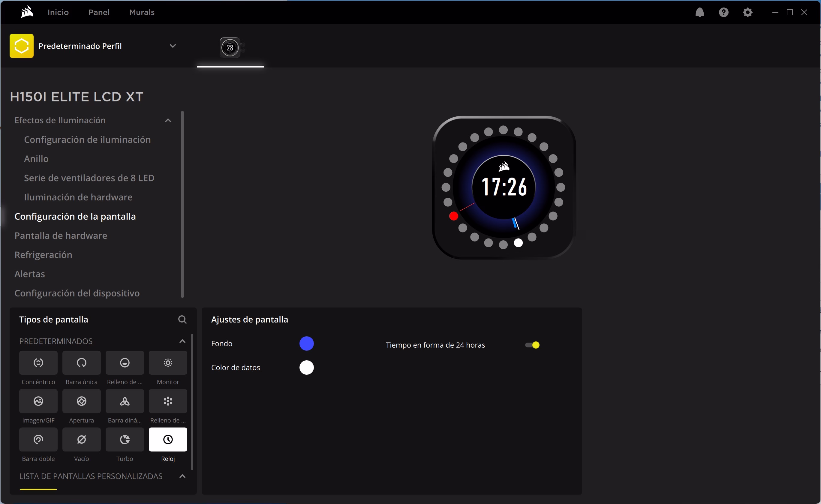
Task: Collapse the Efectos de Iluminación section
Action: tap(168, 120)
